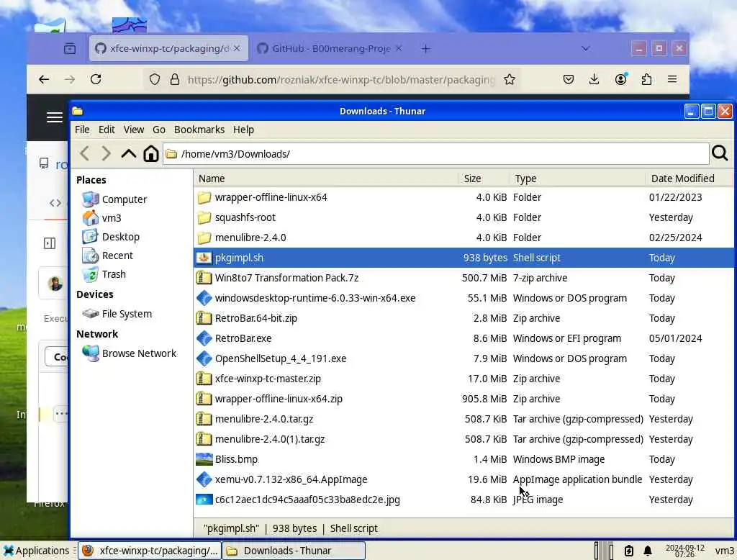This screenshot has height=560, width=737.
Task: Select RetroBar.64-bit.zip file
Action: [x=464, y=318]
